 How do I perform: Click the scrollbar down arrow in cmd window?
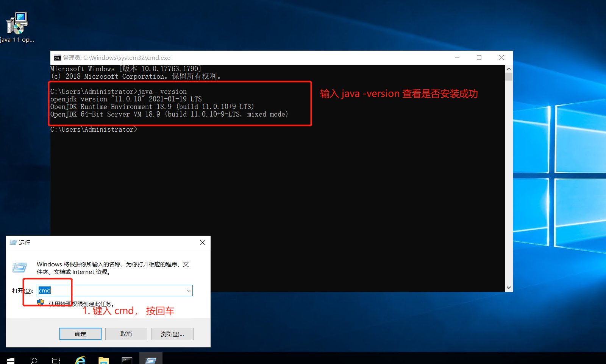(x=509, y=288)
